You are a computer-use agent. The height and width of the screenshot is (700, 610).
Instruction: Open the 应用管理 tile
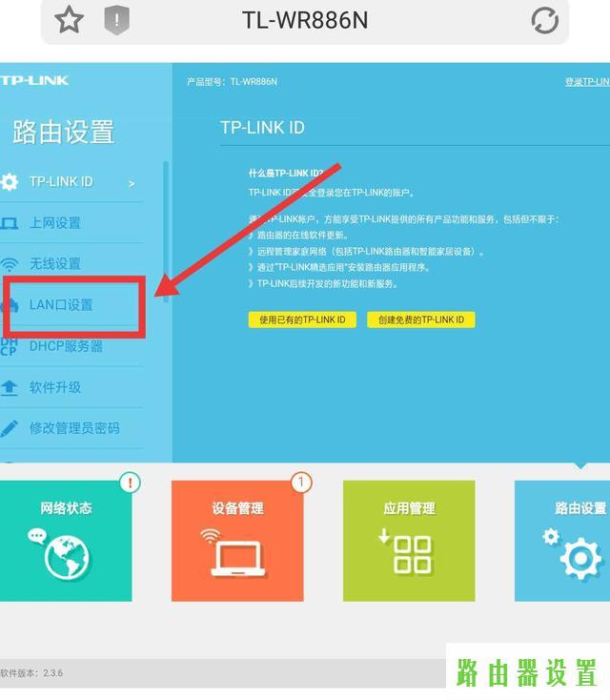click(409, 541)
